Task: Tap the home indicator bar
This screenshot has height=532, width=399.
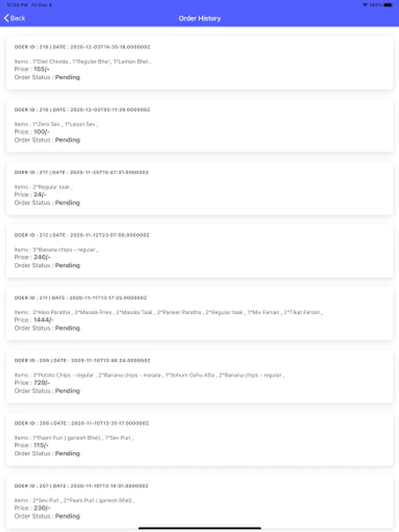Action: click(x=200, y=528)
